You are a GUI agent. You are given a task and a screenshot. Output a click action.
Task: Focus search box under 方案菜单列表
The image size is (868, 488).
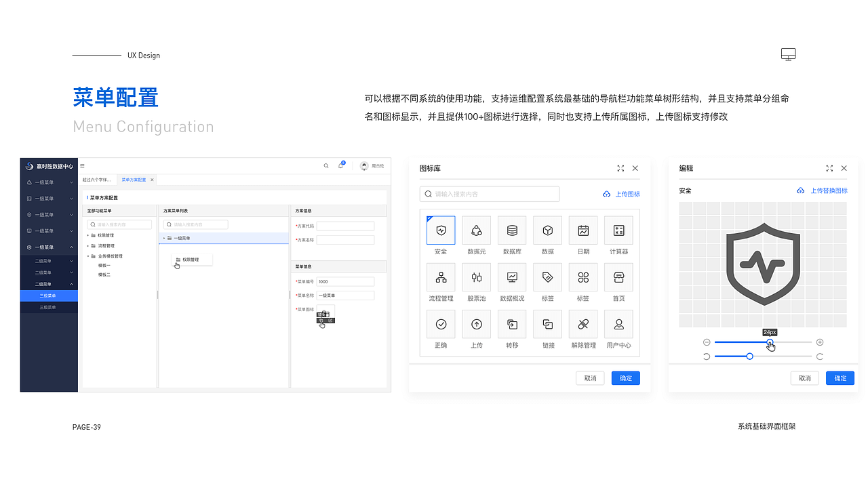pos(196,224)
